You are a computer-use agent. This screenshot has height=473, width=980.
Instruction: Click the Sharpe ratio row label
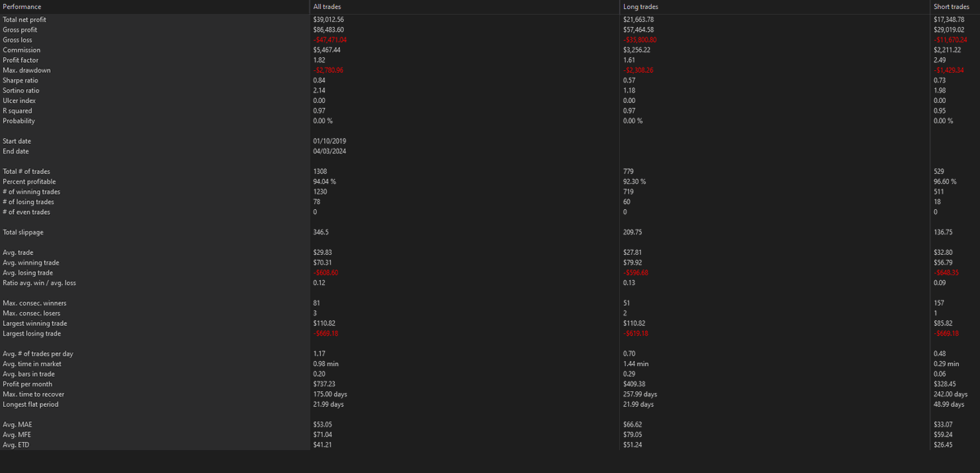coord(20,80)
